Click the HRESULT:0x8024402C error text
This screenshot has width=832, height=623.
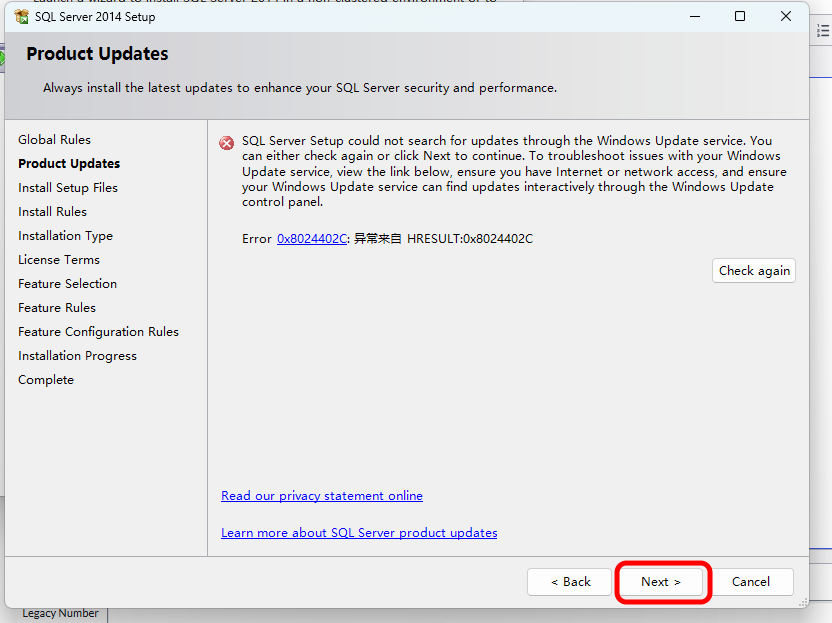pyautogui.click(x=470, y=239)
